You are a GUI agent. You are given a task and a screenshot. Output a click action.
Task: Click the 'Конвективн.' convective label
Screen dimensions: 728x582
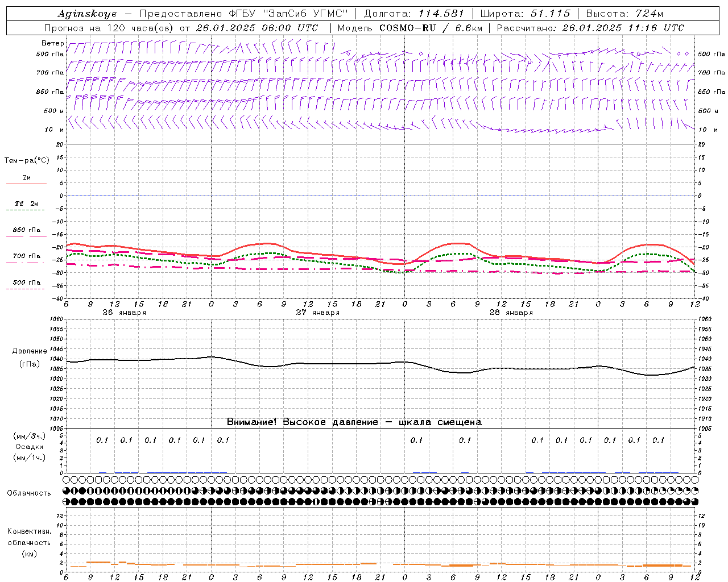30,531
